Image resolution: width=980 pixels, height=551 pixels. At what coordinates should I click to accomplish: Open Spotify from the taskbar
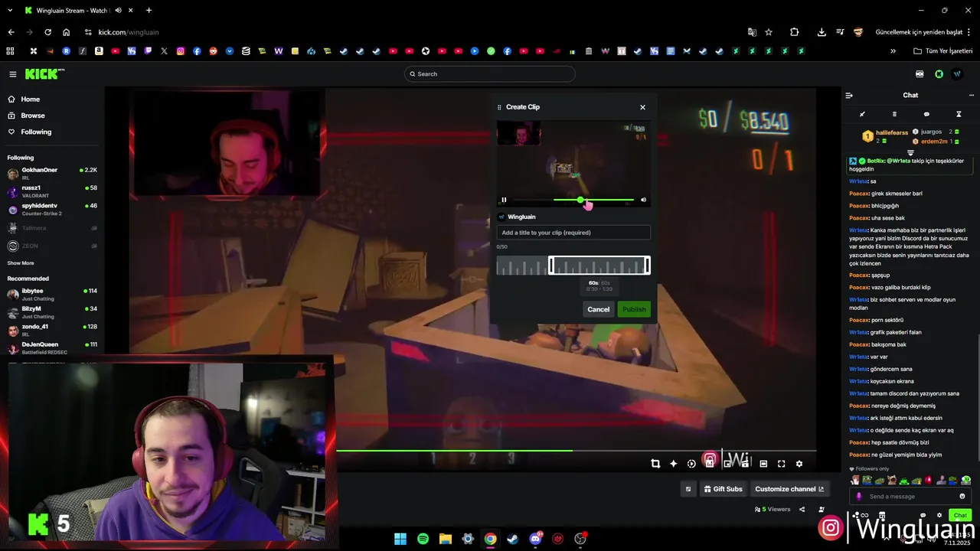423,539
